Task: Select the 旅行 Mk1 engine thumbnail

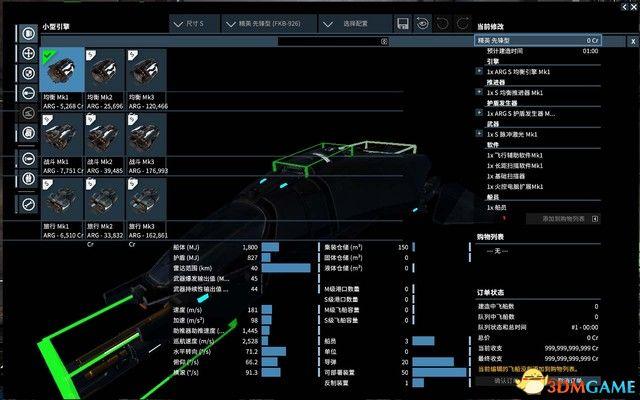Action: click(x=62, y=199)
